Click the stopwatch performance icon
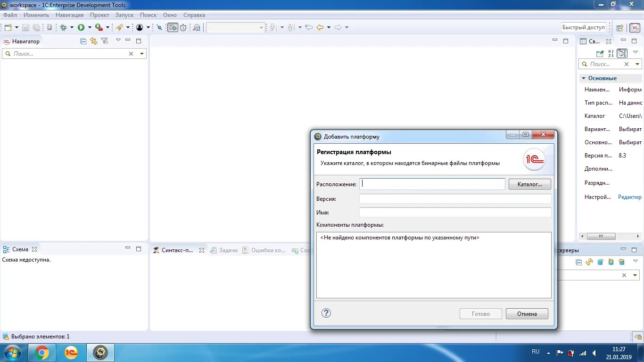 point(183,27)
